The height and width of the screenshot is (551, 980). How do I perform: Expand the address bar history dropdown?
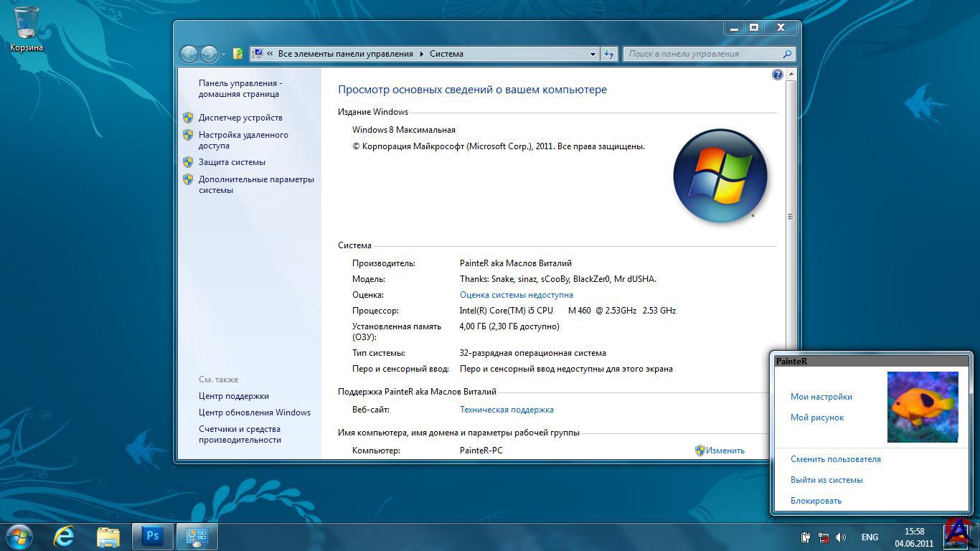[x=593, y=54]
